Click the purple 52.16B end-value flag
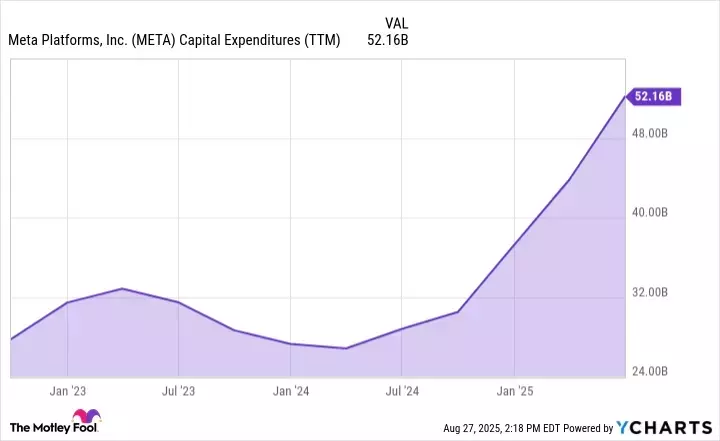This screenshot has width=720, height=441. click(656, 96)
